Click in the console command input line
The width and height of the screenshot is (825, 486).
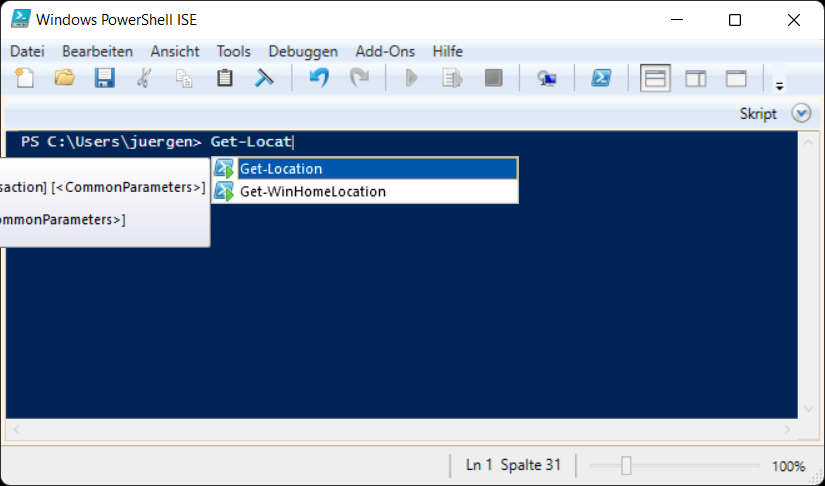coord(500,142)
